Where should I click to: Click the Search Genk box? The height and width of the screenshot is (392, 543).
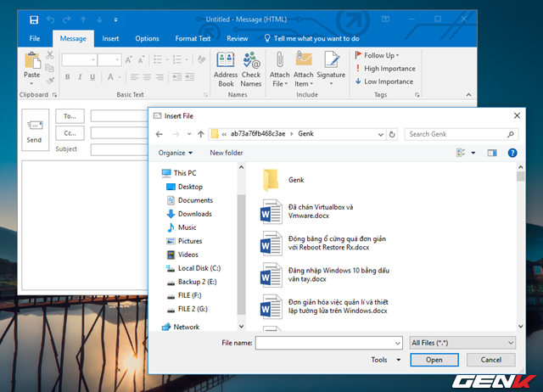pos(462,134)
